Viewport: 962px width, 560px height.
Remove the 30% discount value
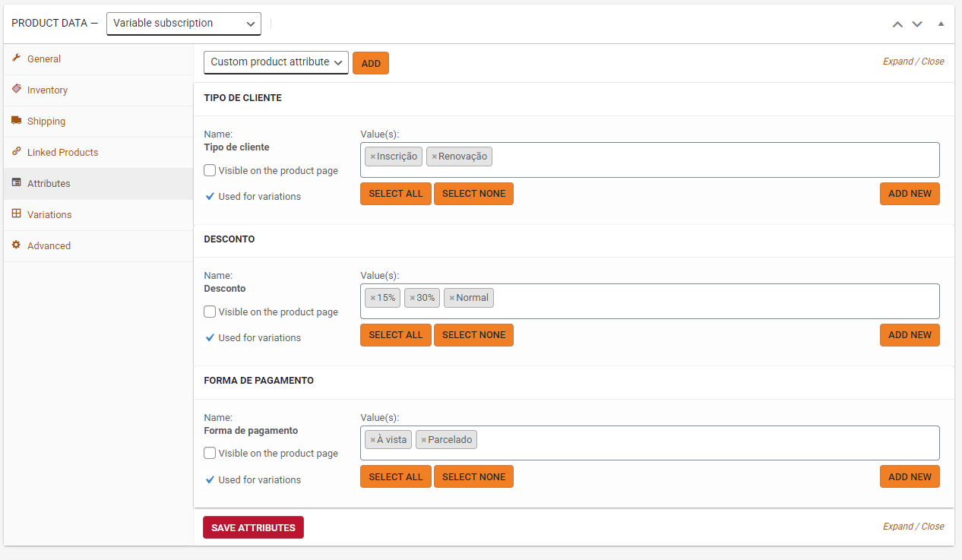click(412, 298)
